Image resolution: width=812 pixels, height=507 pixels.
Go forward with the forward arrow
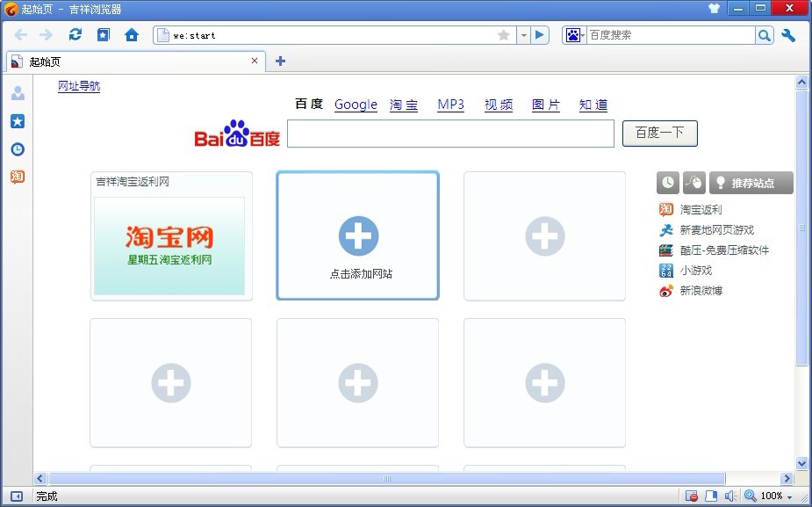click(x=47, y=35)
